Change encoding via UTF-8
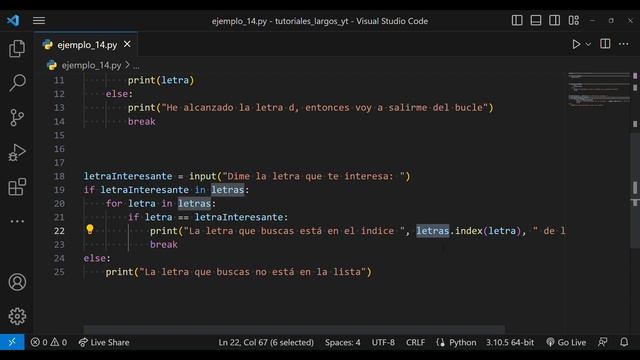Screen dimensions: 640x360 pos(383,342)
